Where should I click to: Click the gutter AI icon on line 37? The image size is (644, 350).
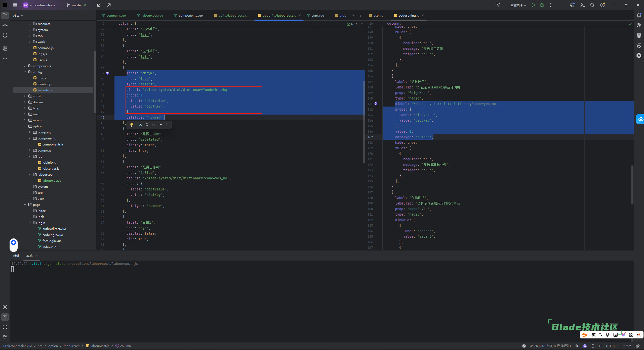pos(107,73)
